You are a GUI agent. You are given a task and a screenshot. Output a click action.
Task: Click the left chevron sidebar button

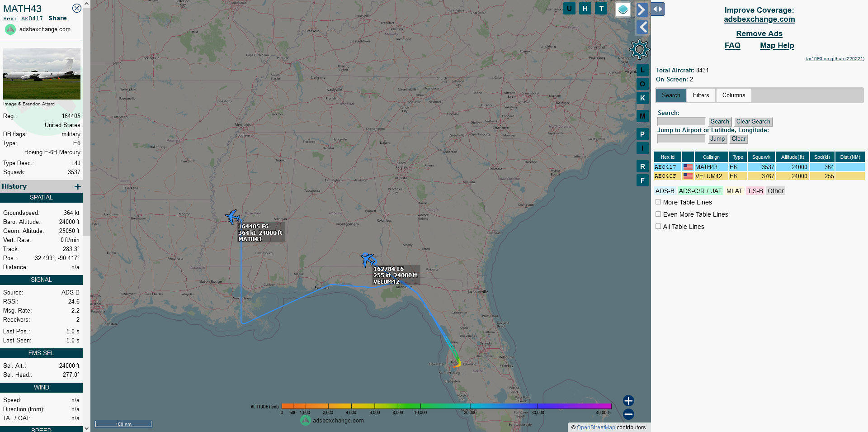pyautogui.click(x=642, y=28)
